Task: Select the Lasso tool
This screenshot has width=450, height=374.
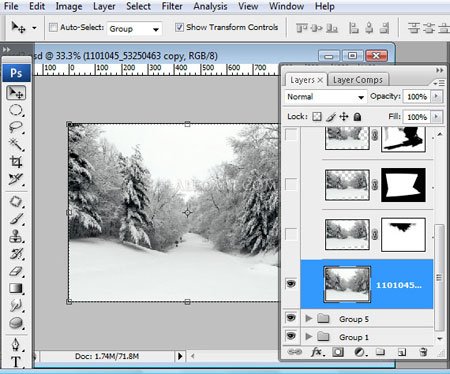Action: [16, 127]
